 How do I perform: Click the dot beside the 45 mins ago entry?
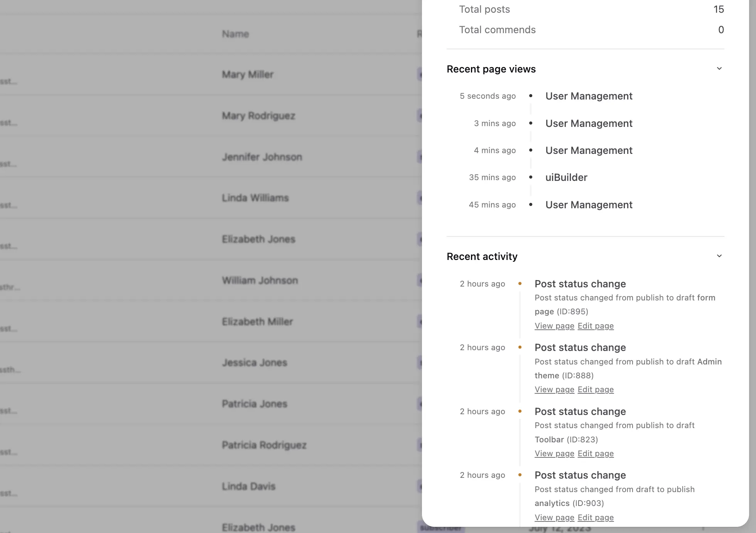click(531, 205)
